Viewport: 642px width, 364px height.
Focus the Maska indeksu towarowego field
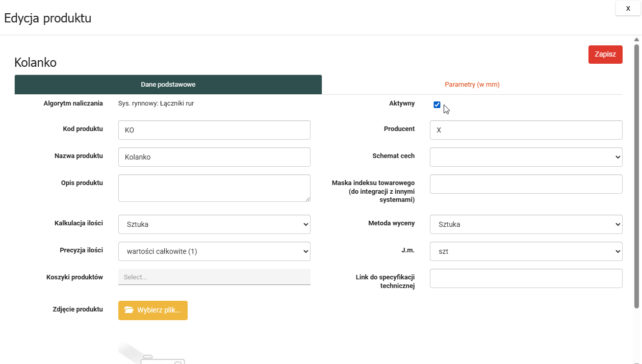(x=526, y=184)
